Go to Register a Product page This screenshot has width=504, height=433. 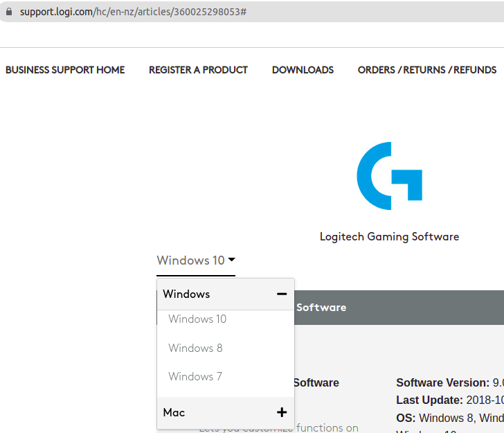pos(198,70)
